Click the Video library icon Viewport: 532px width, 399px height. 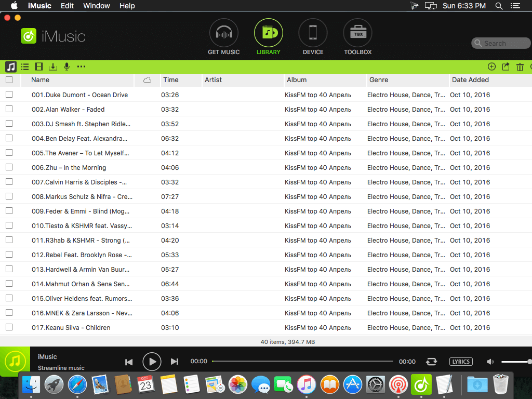(x=38, y=66)
